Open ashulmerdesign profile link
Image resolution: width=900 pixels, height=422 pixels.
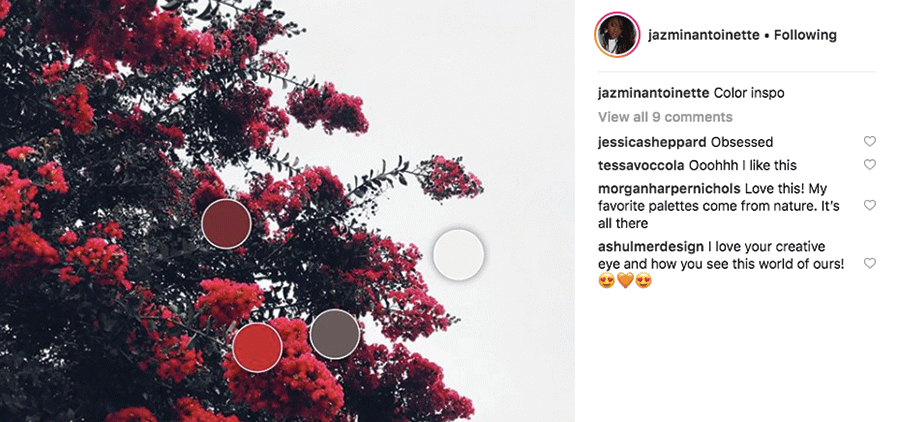(x=651, y=247)
